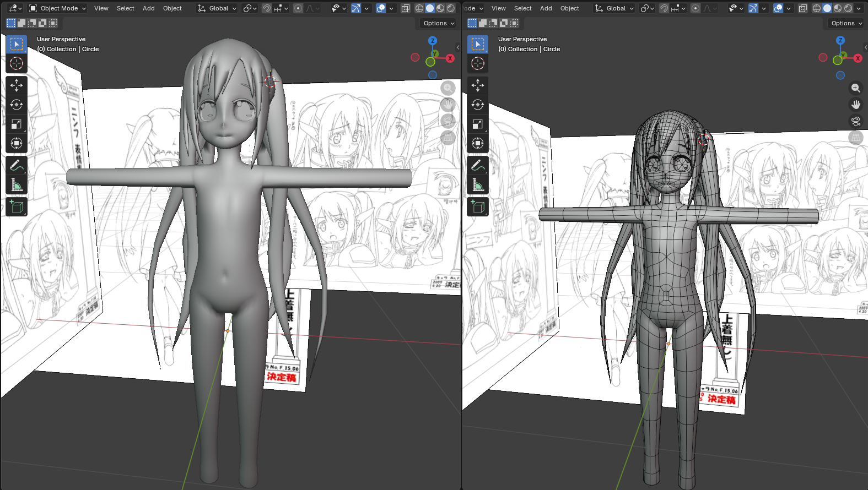Image resolution: width=868 pixels, height=490 pixels.
Task: Toggle camera view in right viewport
Action: point(856,121)
